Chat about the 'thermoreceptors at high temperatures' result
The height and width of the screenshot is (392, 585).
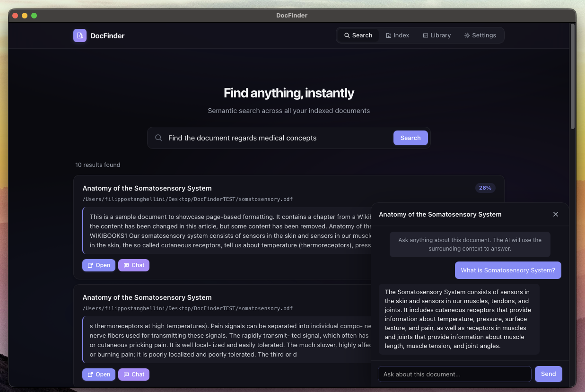pos(134,375)
